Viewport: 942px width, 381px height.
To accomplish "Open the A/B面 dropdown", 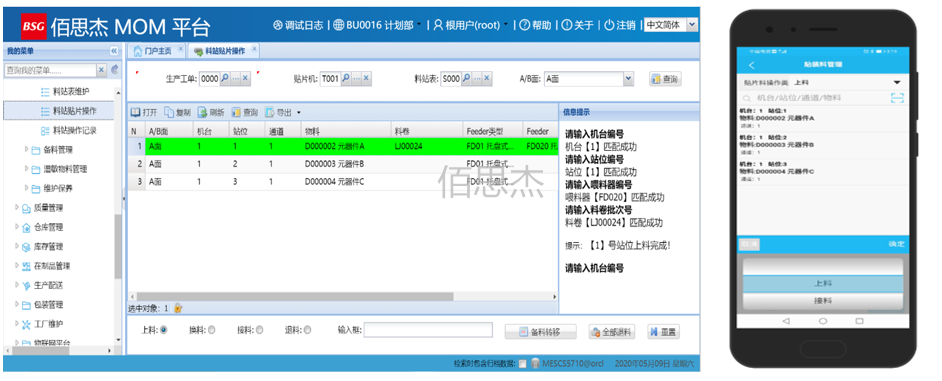I will [x=628, y=79].
